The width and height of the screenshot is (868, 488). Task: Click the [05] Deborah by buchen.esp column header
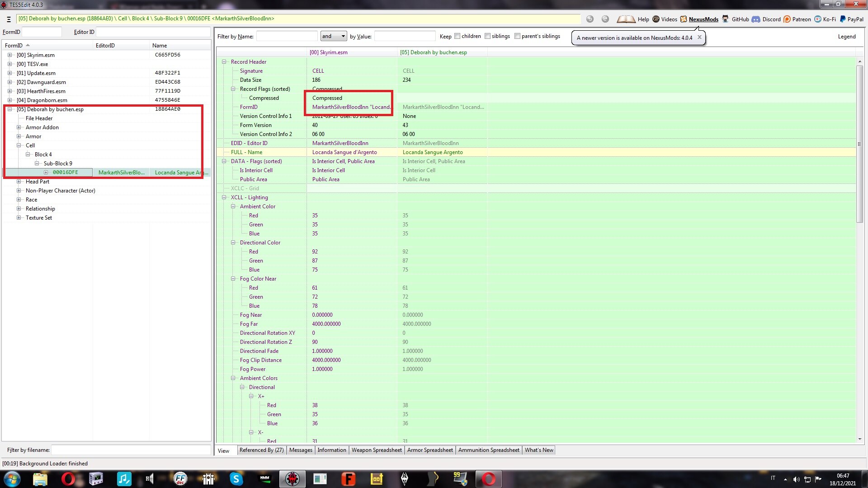[x=442, y=52]
